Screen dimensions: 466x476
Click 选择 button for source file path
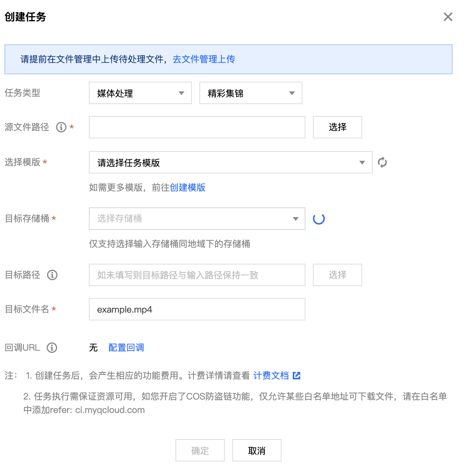tap(338, 127)
